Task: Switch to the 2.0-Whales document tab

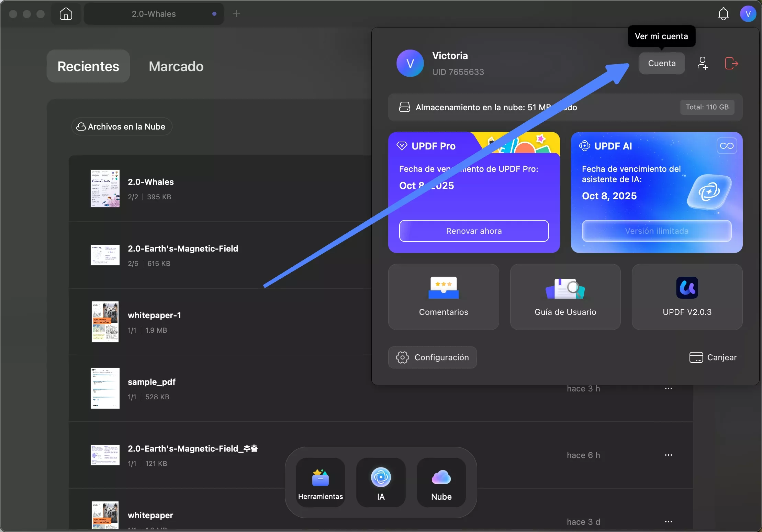Action: (154, 14)
